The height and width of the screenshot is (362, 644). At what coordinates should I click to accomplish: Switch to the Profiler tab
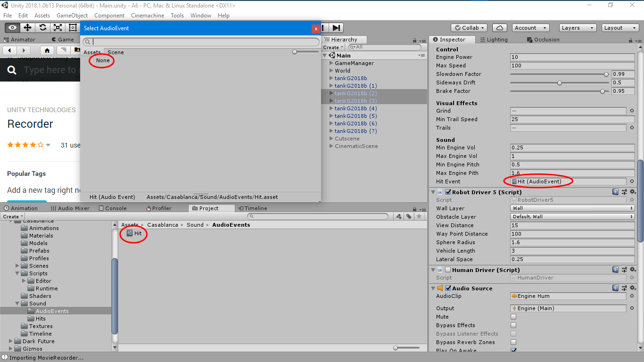click(159, 208)
